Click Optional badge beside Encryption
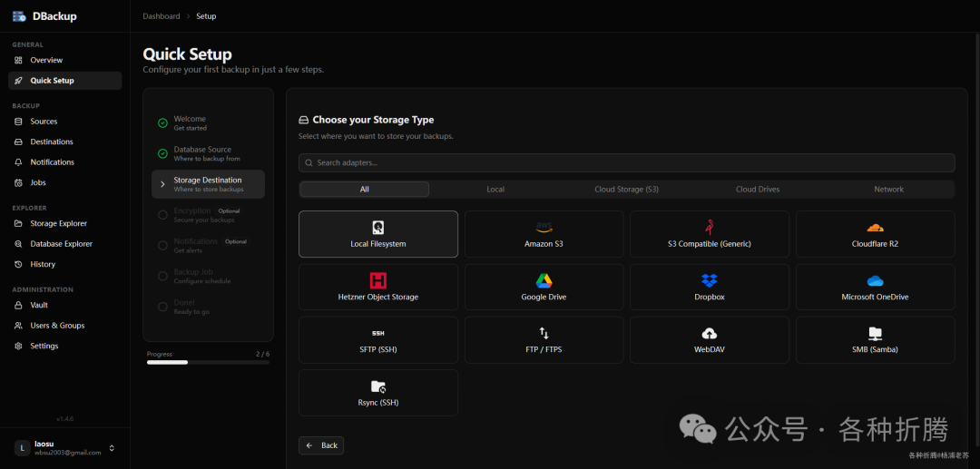Screen dimensions: 980x469 click(230, 211)
